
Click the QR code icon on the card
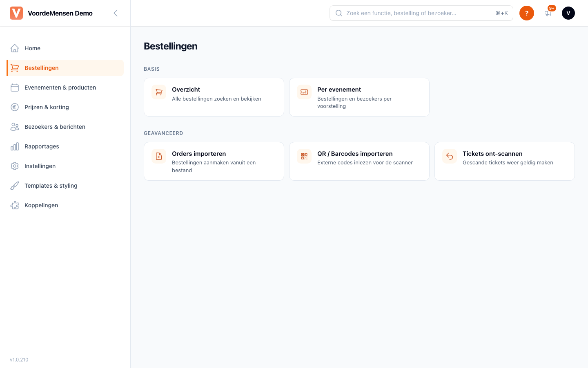click(304, 156)
